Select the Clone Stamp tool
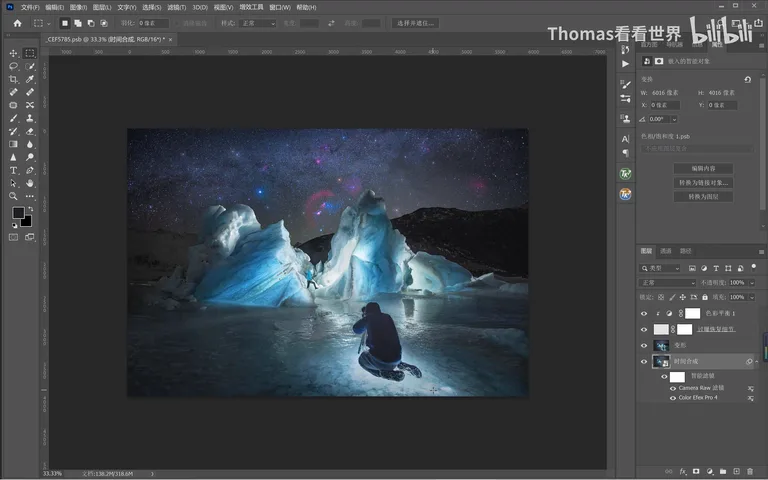This screenshot has height=480, width=768. coord(30,118)
